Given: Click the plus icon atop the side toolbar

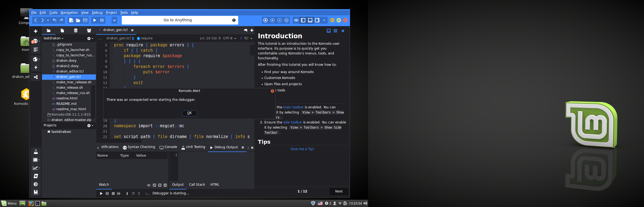Looking at the screenshot, I should 36,31.
